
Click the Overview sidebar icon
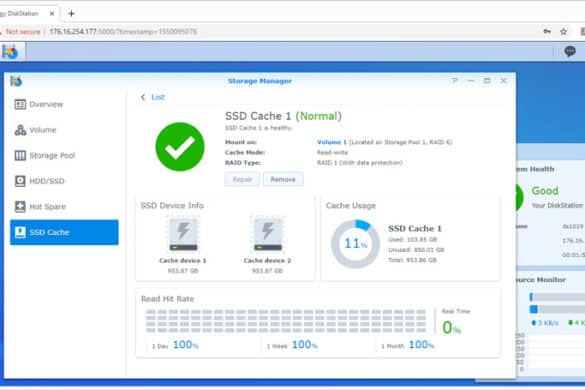pyautogui.click(x=20, y=104)
